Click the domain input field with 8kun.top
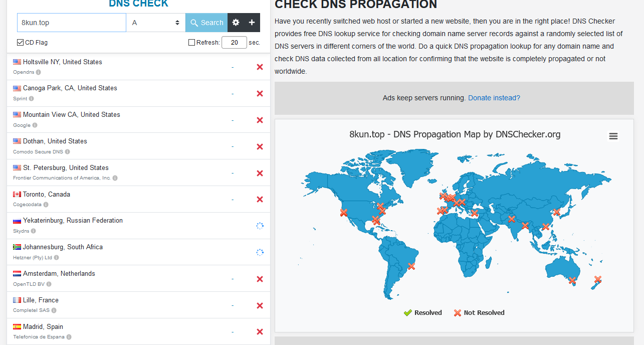The width and height of the screenshot is (644, 345). coord(72,23)
